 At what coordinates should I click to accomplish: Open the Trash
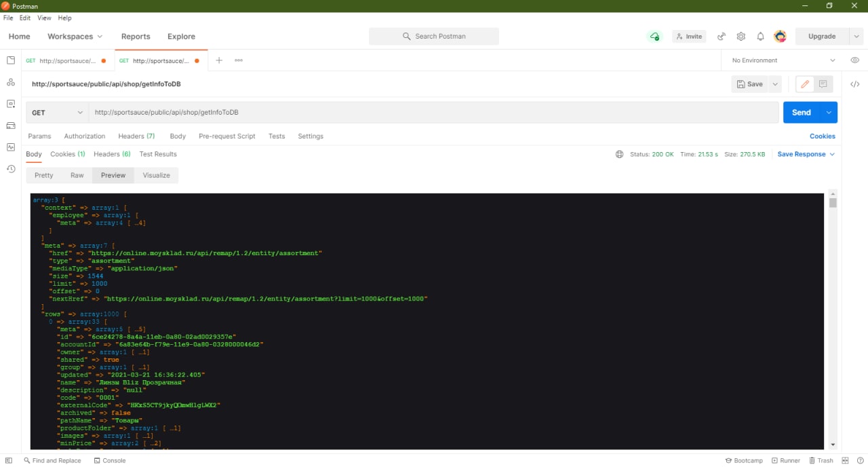821,460
